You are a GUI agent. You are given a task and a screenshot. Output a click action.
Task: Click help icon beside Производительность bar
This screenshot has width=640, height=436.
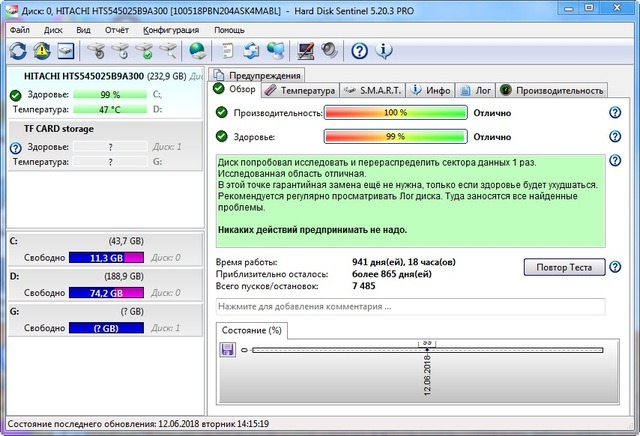point(615,112)
